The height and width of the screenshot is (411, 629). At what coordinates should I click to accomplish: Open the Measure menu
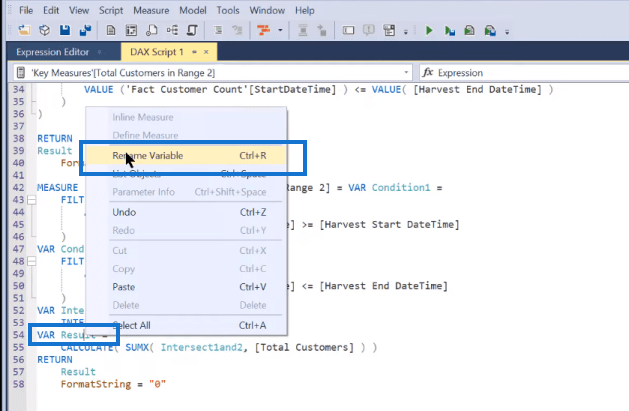(x=151, y=10)
